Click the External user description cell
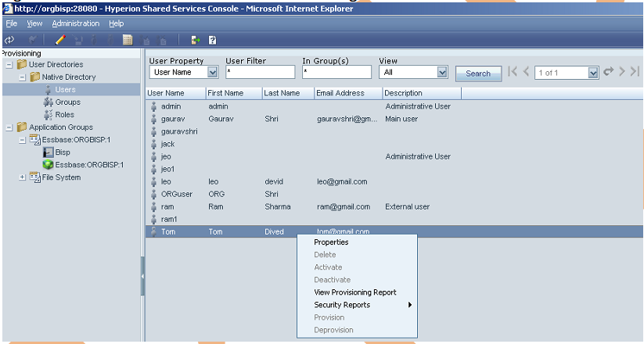Screen dimensions: 644x344 (x=407, y=206)
